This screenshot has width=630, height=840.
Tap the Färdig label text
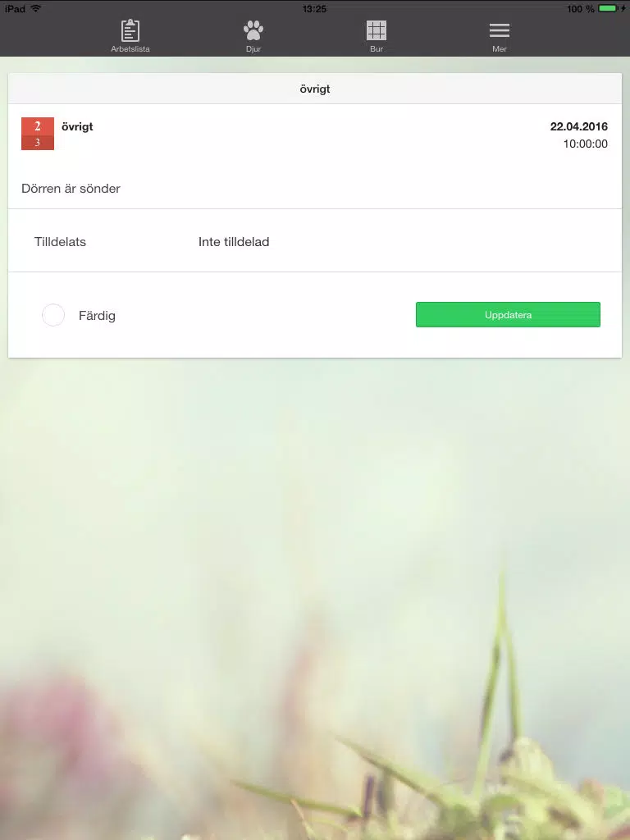pos(97,316)
